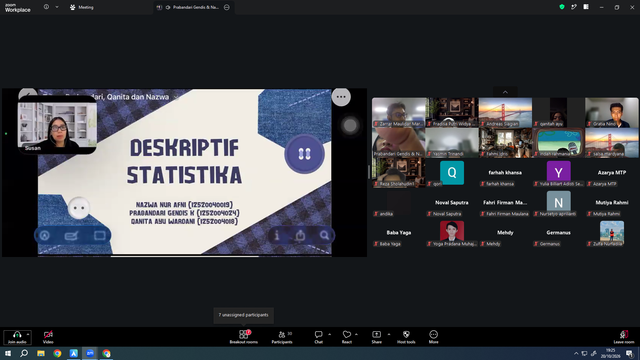
Task: Open Windows taskbar search
Action: click(24, 353)
